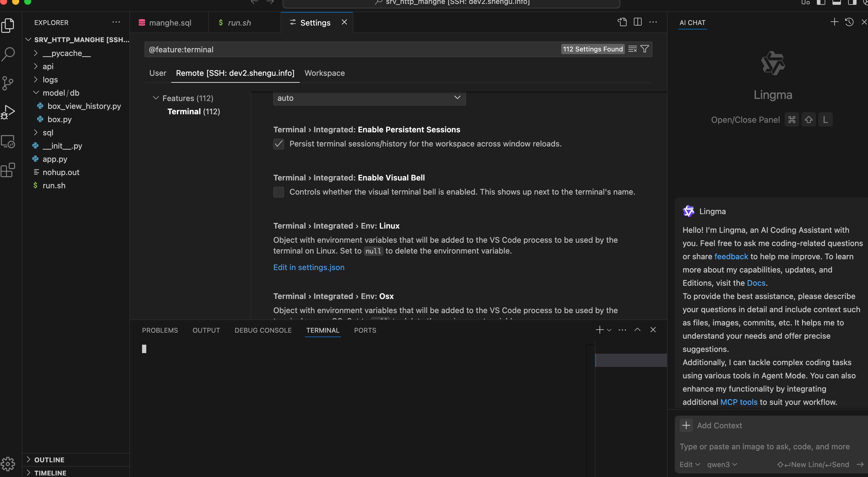Open the auto dropdown setting
The width and height of the screenshot is (868, 477).
[369, 98]
